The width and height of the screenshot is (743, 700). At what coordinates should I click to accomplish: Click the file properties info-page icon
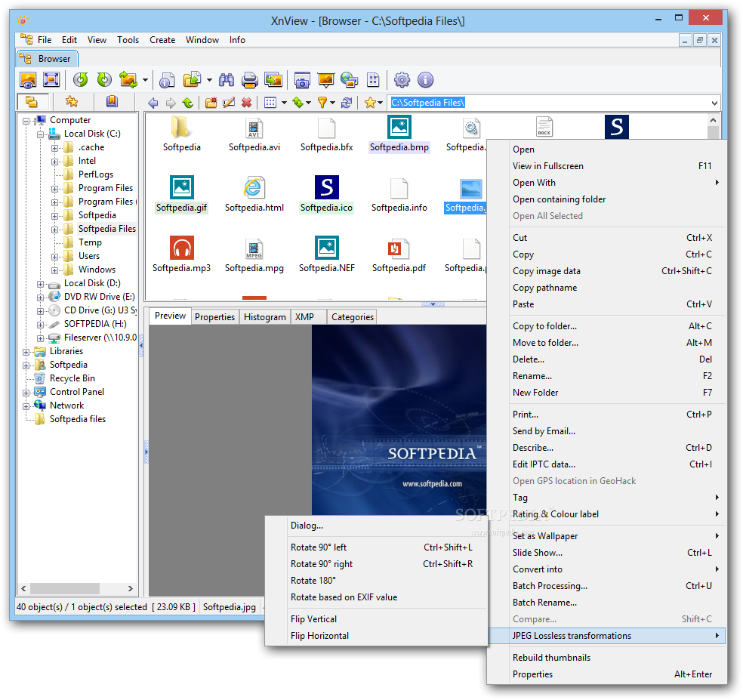coord(167,80)
